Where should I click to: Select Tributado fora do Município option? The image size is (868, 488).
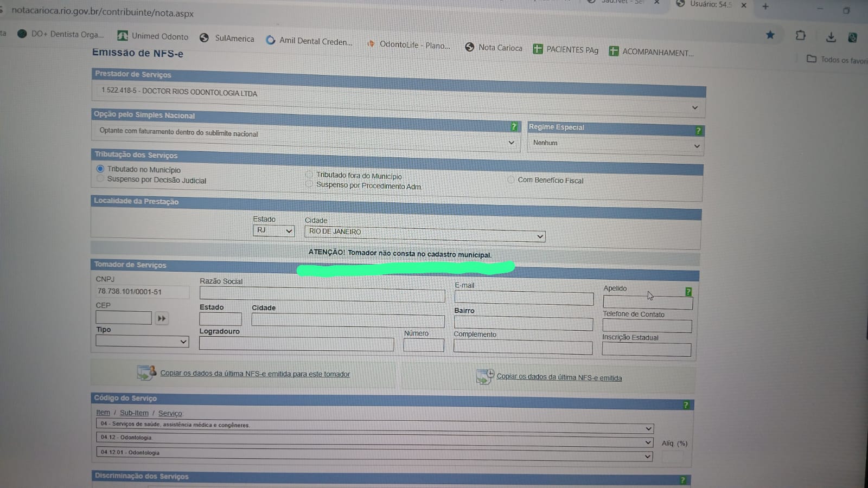coord(309,175)
